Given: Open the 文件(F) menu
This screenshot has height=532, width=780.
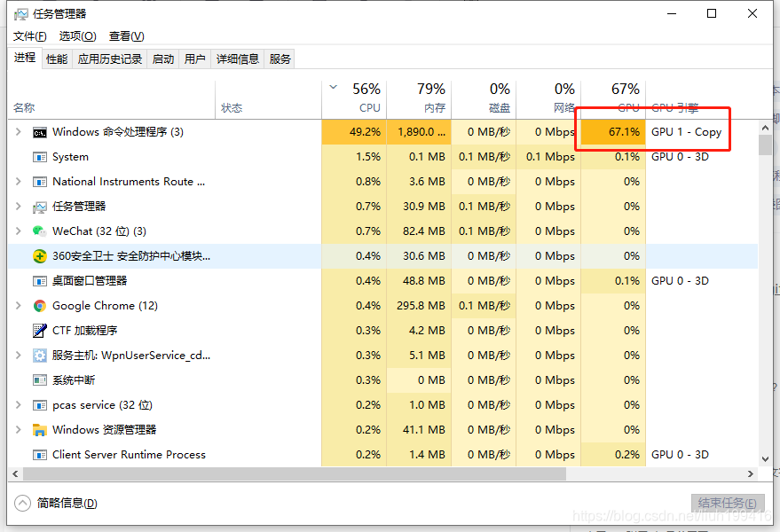Looking at the screenshot, I should (x=30, y=36).
